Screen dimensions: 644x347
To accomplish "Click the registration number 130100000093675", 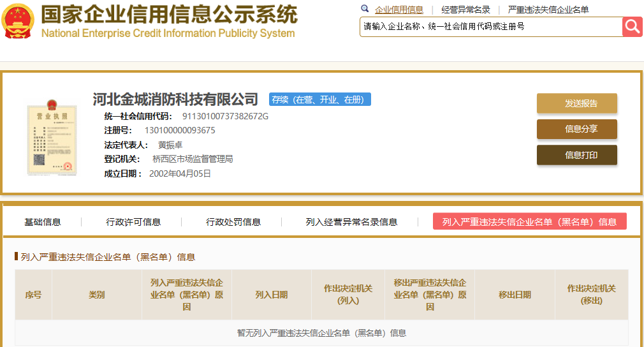I will (180, 130).
